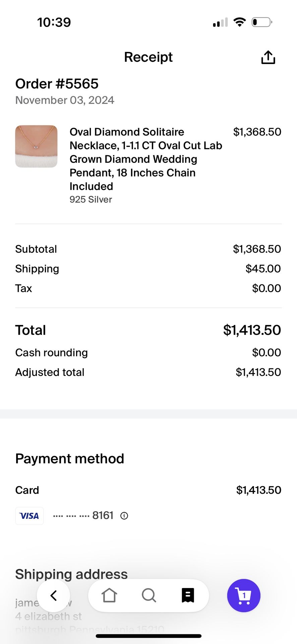Select the Receipts tab icon
Screen dimensions: 297x644
click(x=188, y=595)
